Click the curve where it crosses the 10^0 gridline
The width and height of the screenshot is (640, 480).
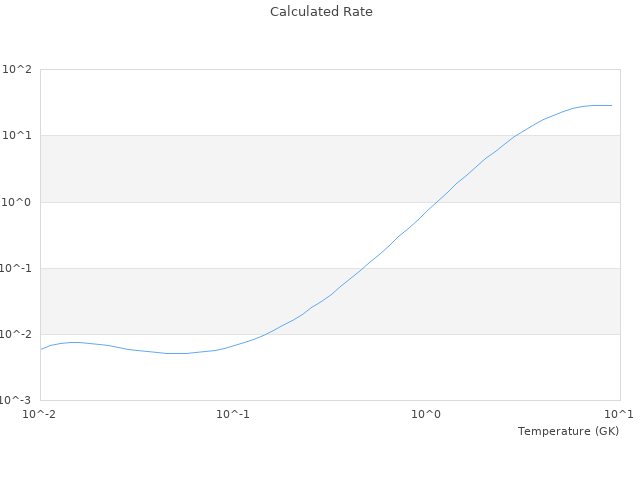click(x=433, y=202)
